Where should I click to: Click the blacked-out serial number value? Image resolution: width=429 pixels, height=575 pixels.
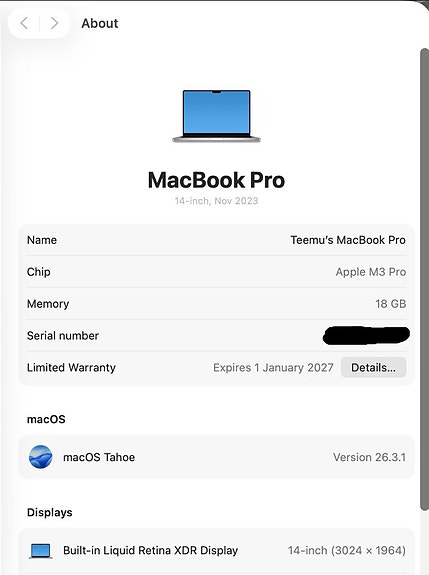pos(366,336)
